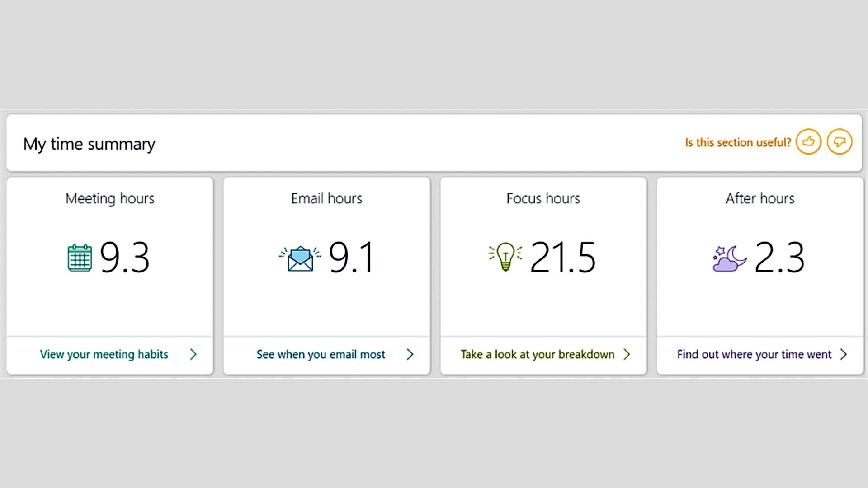This screenshot has height=488, width=868.
Task: Open the View your meeting habits link
Action: click(104, 354)
